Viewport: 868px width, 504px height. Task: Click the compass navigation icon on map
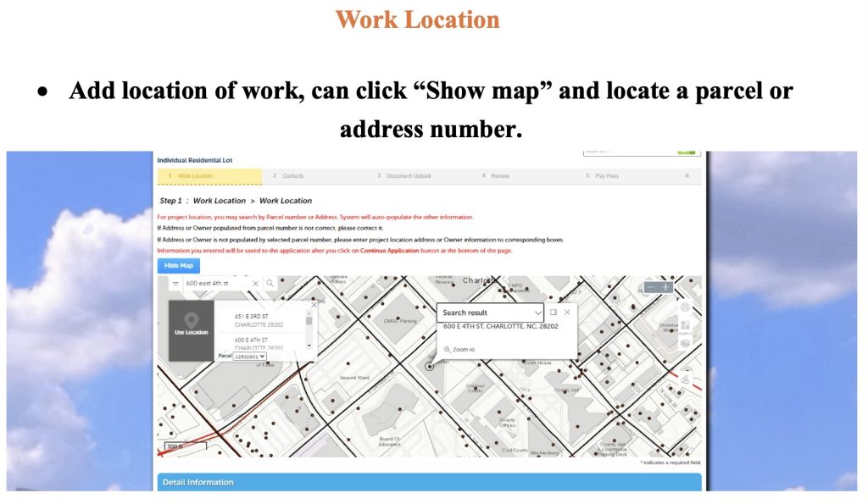coord(685,307)
